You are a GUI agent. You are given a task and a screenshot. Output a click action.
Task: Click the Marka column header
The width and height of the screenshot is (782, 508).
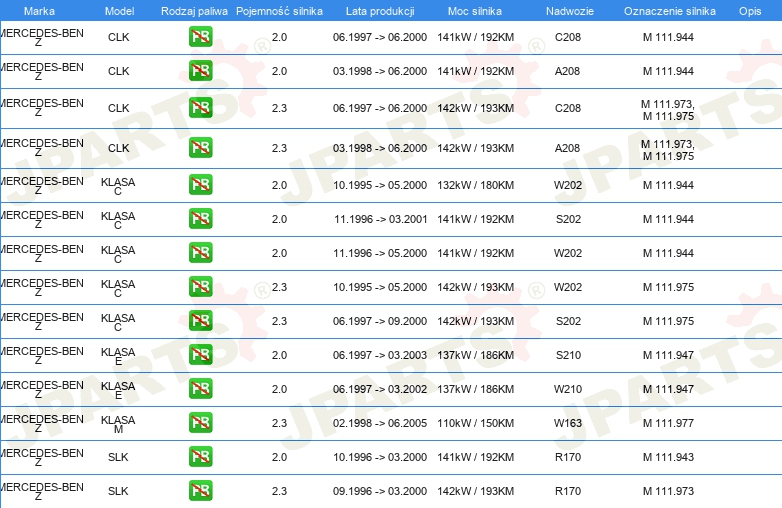click(39, 11)
